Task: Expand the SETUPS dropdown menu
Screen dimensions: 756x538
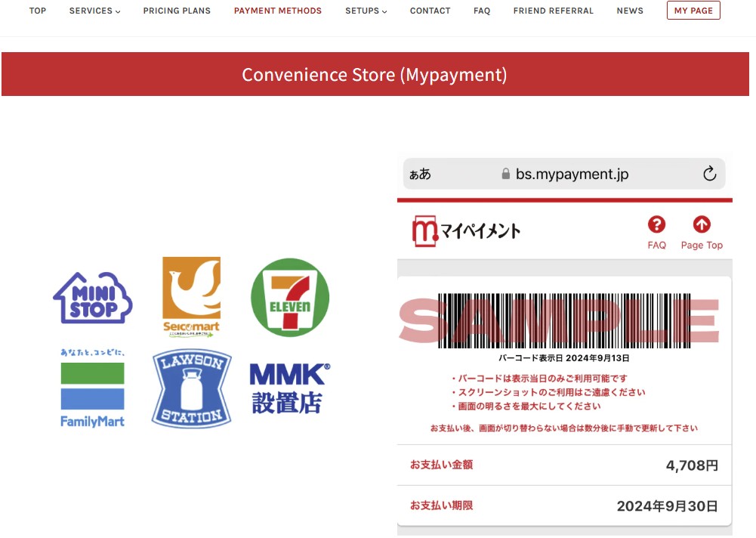Action: (x=366, y=11)
